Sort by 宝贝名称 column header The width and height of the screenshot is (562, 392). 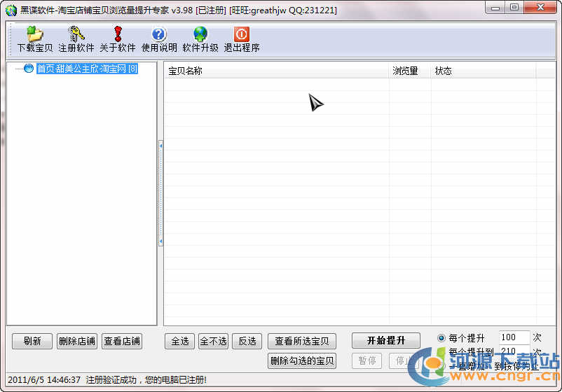[x=276, y=71]
